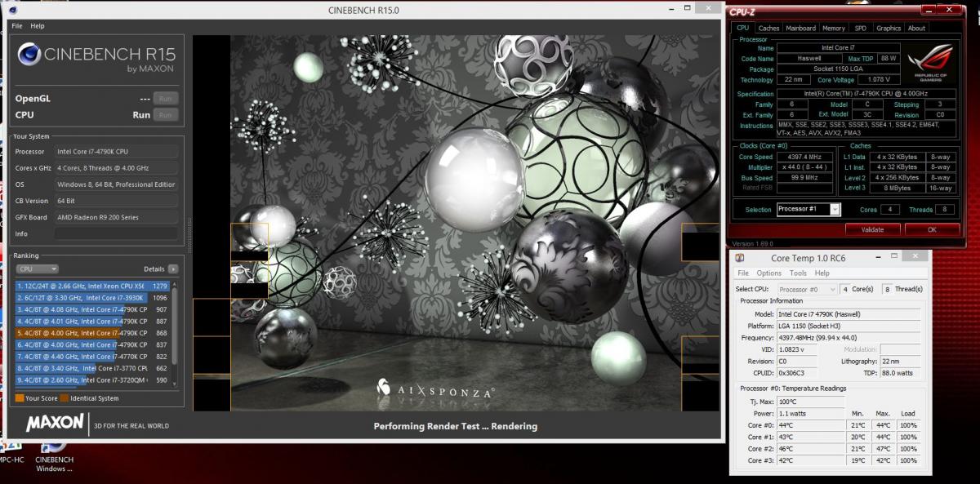Viewport: 980px width, 484px height.
Task: Click the Details arrow button in Ranking
Action: click(172, 269)
